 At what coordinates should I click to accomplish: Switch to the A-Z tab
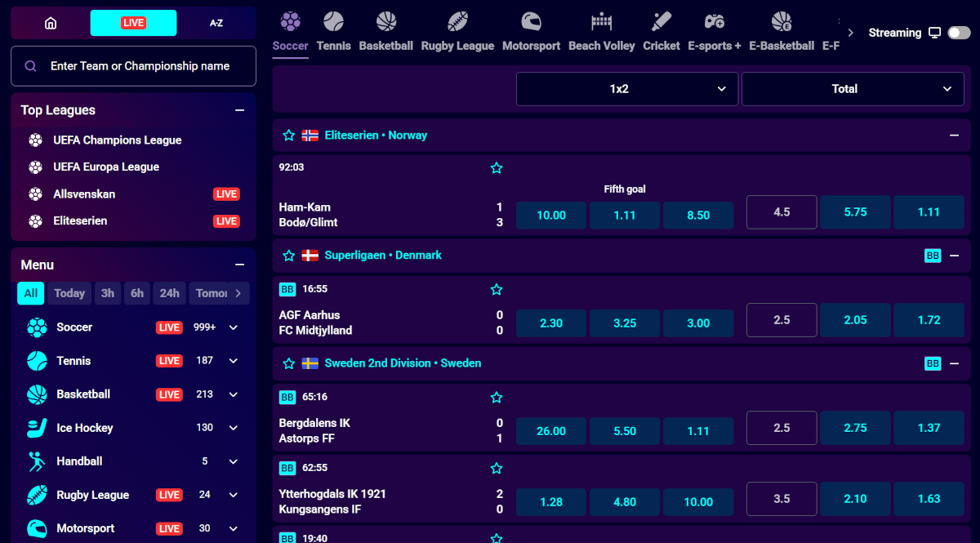(x=216, y=23)
